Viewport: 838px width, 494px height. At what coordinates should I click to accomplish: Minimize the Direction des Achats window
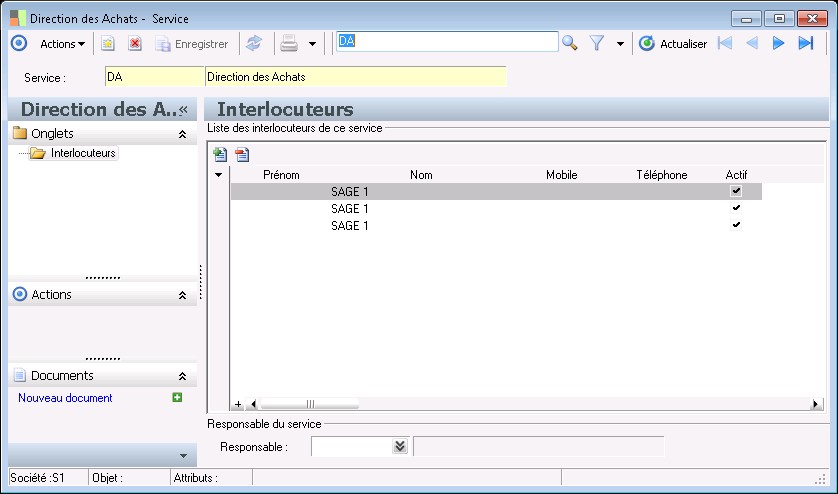pos(746,19)
